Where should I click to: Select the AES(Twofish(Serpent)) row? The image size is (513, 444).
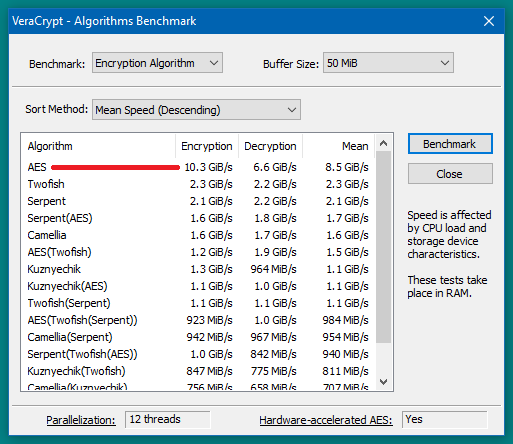198,320
